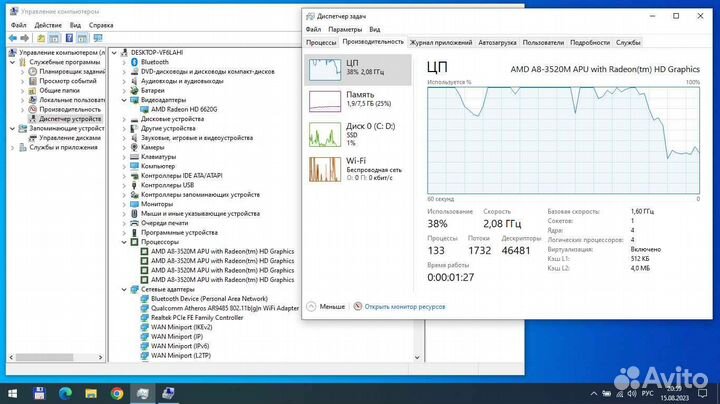Open the Windows Start button
This screenshot has width=720, height=404.
(12, 393)
